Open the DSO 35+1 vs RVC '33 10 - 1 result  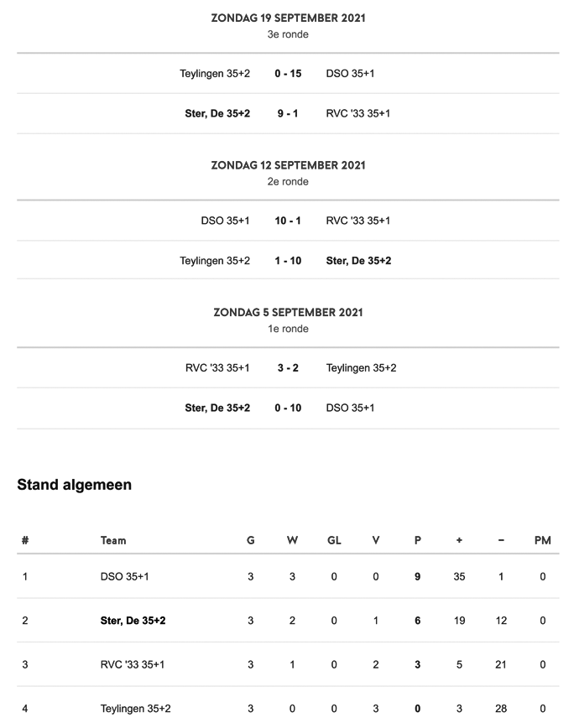click(288, 221)
